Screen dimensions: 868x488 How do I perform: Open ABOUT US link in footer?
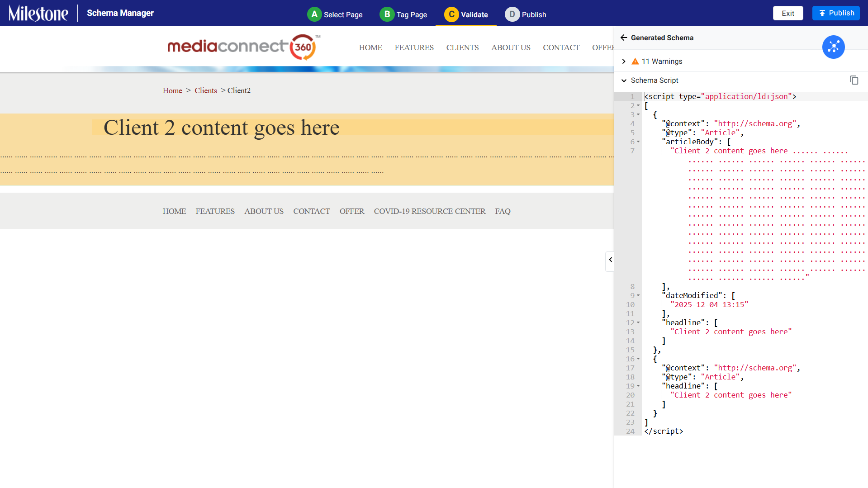pyautogui.click(x=264, y=211)
